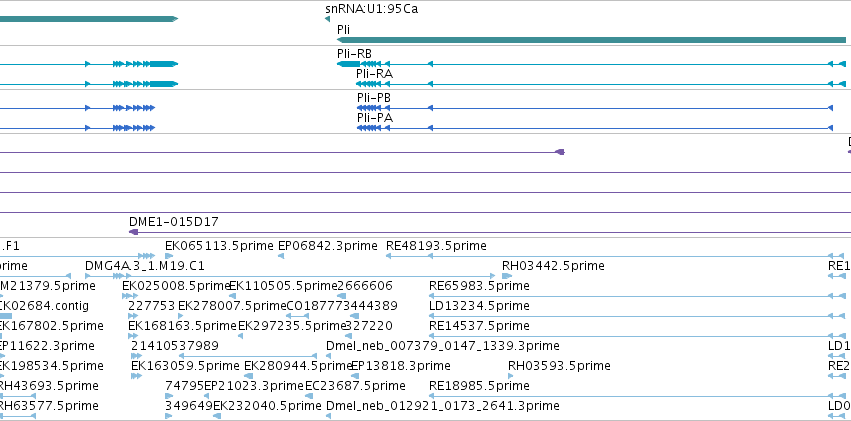Click the DME1-015D17 arrow end marker
The width and height of the screenshot is (851, 421).
coord(134,232)
